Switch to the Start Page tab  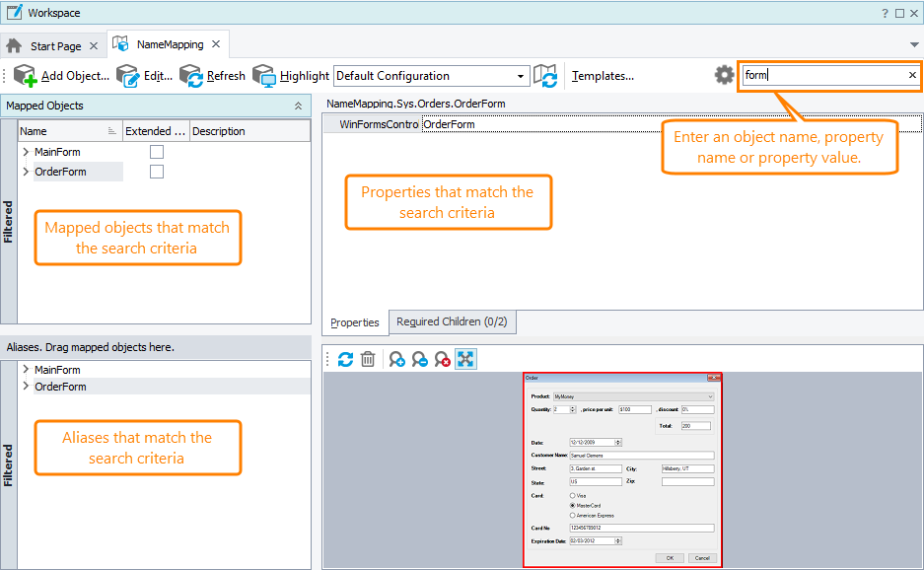(x=55, y=46)
